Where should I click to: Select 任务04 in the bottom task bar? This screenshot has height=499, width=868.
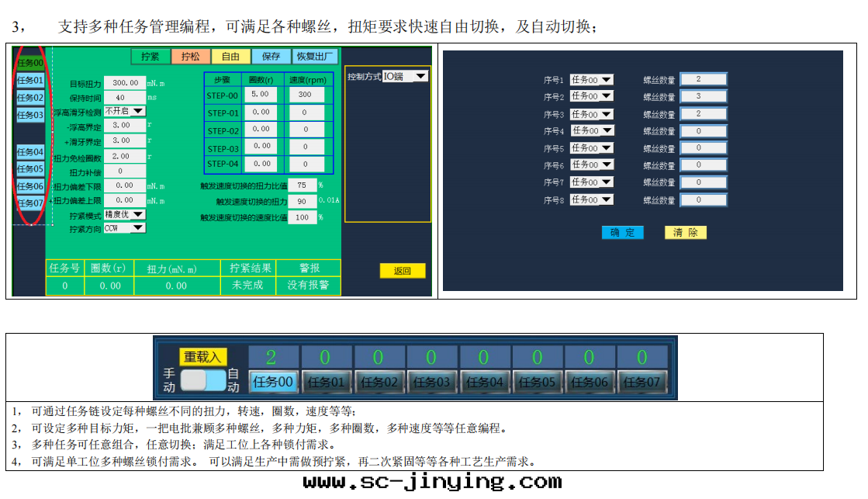(x=483, y=382)
